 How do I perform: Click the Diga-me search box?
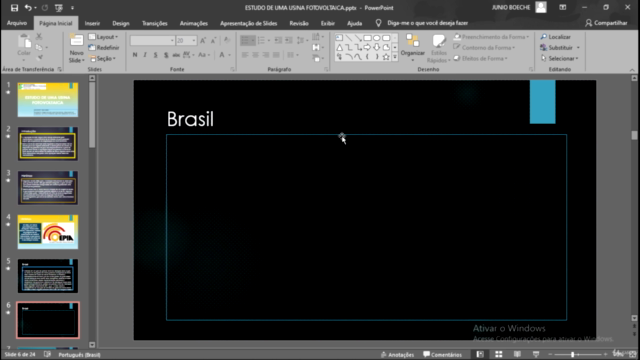(427, 23)
